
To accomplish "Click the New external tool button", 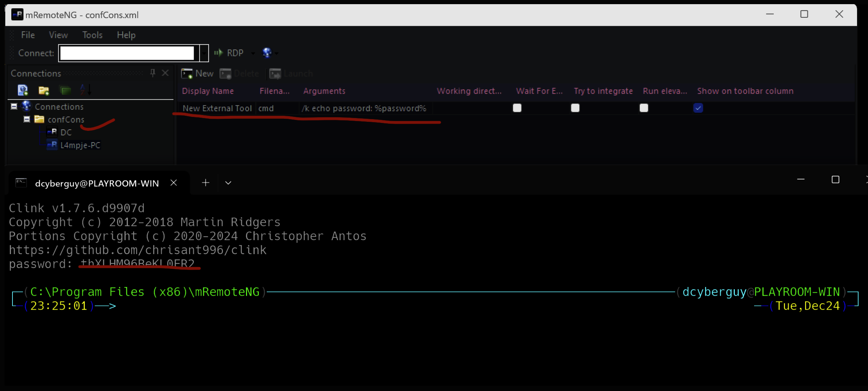I will [198, 74].
